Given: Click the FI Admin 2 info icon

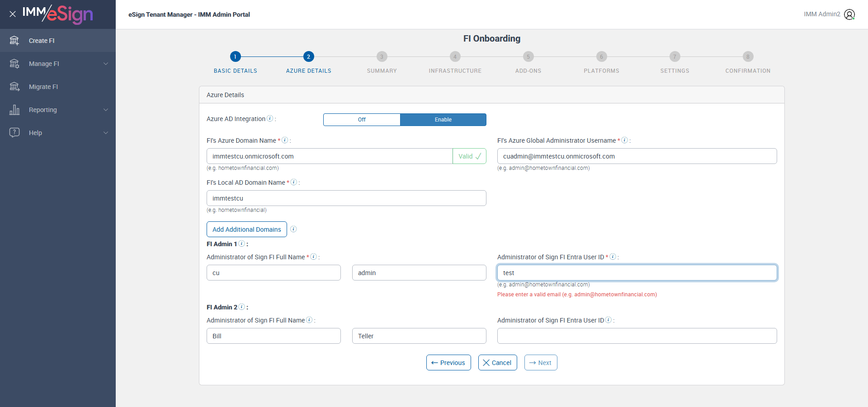Looking at the screenshot, I should 242,307.
